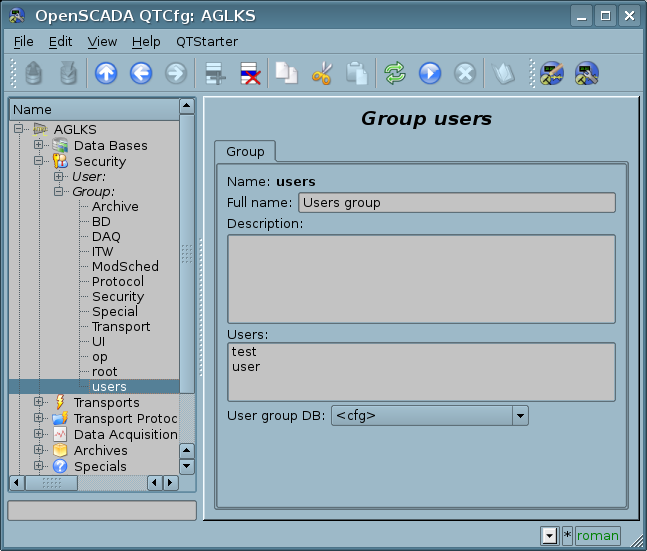This screenshot has width=647, height=551.
Task: Click the Name column header
Action: pos(94,110)
